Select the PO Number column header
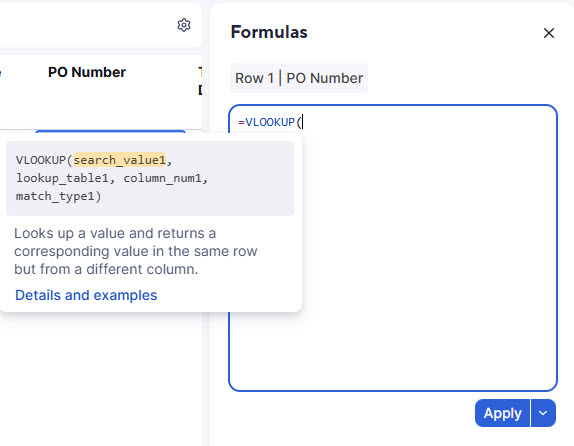This screenshot has width=574, height=446. [x=87, y=72]
